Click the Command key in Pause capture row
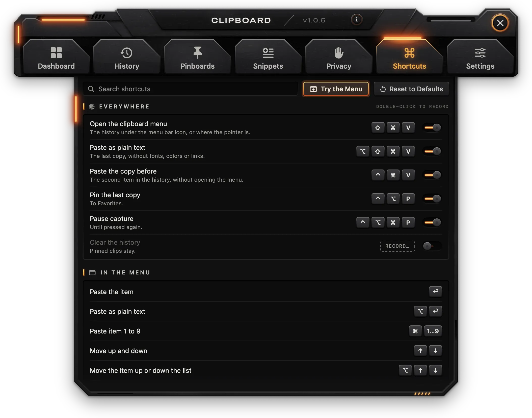This screenshot has width=532, height=418. tap(393, 222)
